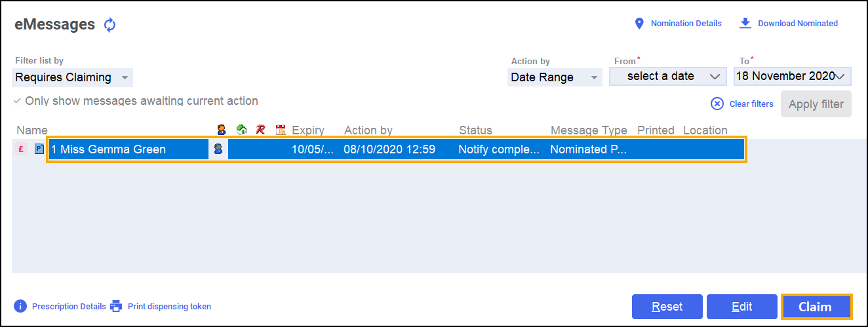The width and height of the screenshot is (868, 327).
Task: Click the green house icon column header
Action: [x=241, y=130]
